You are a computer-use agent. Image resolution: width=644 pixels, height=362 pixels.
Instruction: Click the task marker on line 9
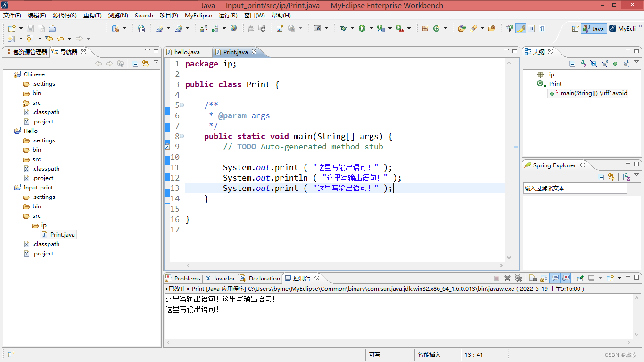coord(167,147)
